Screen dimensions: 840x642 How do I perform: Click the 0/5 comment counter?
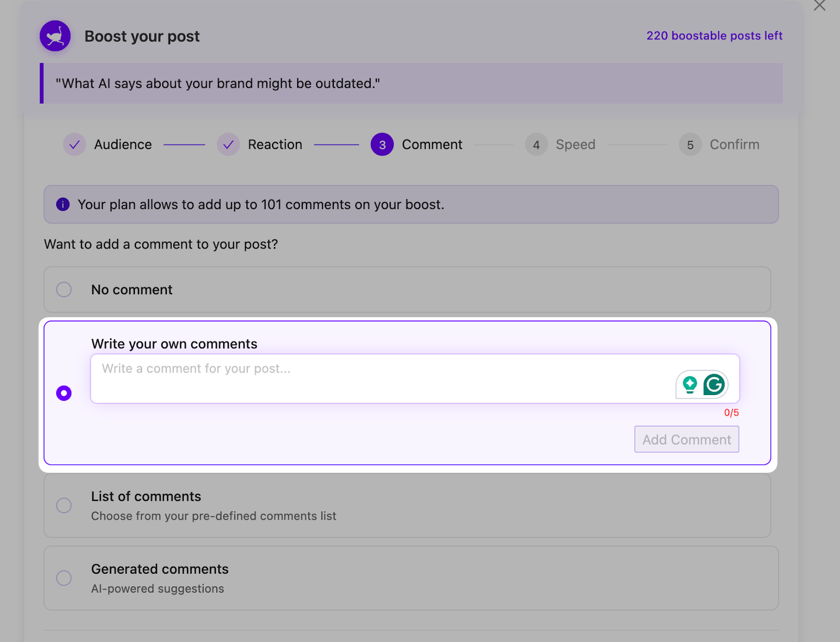[730, 412]
